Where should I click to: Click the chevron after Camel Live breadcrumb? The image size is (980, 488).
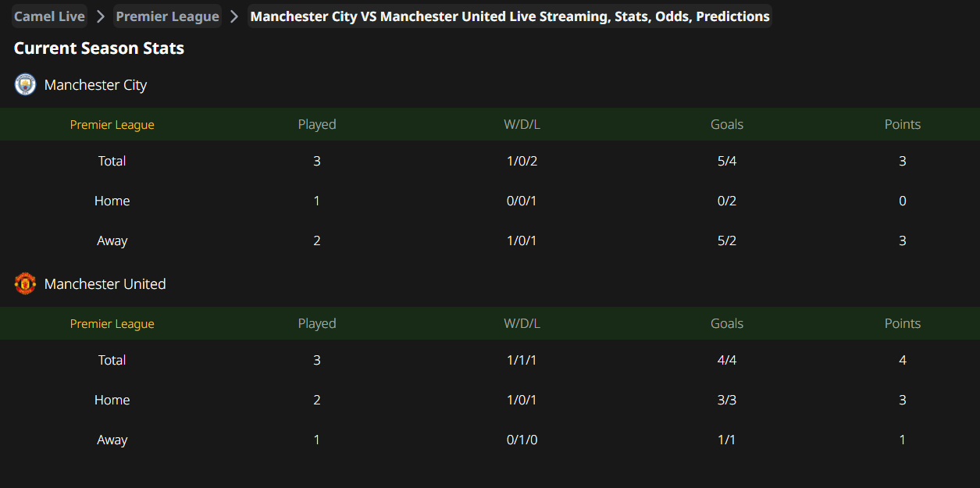(101, 16)
